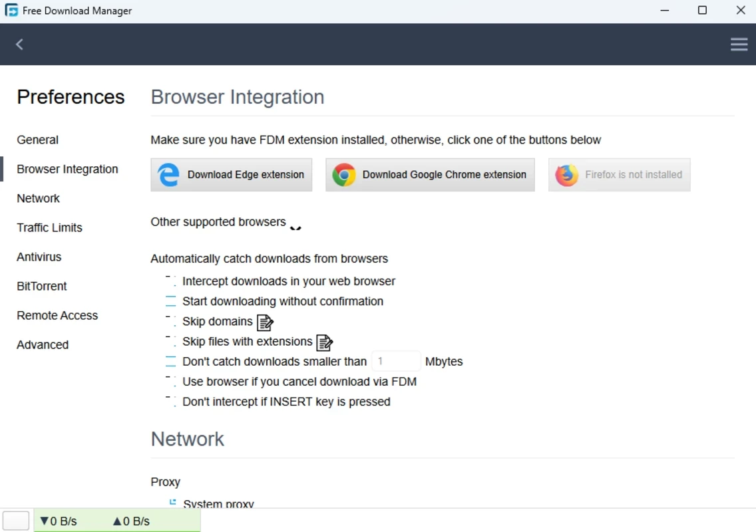Click the Free Download Manager title icon
Screen dimensions: 756x532
pos(11,11)
